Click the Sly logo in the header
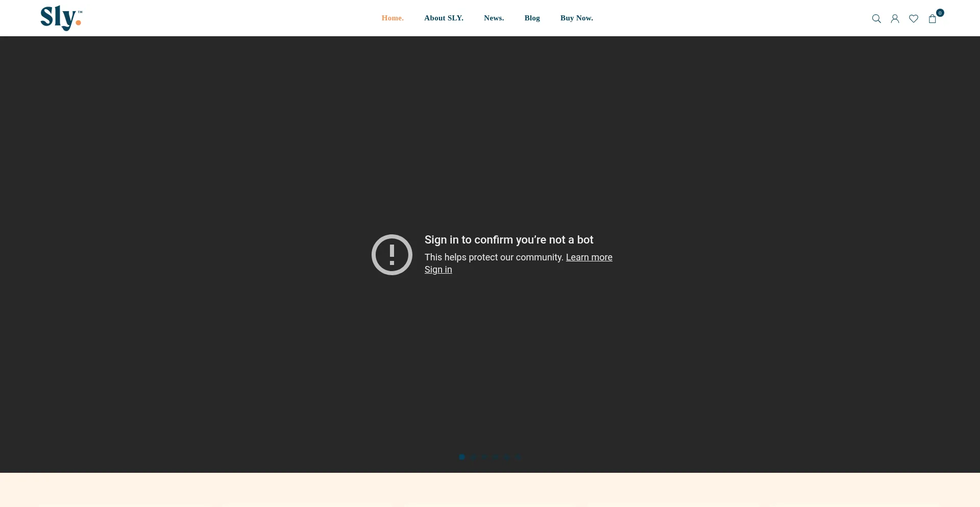This screenshot has width=980, height=507. 61,18
